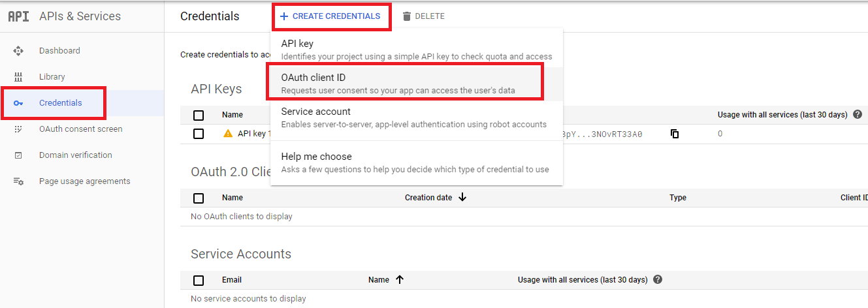Screen dimensions: 868x308
Task: Sort Service Accounts by Name arrow
Action: tap(400, 279)
